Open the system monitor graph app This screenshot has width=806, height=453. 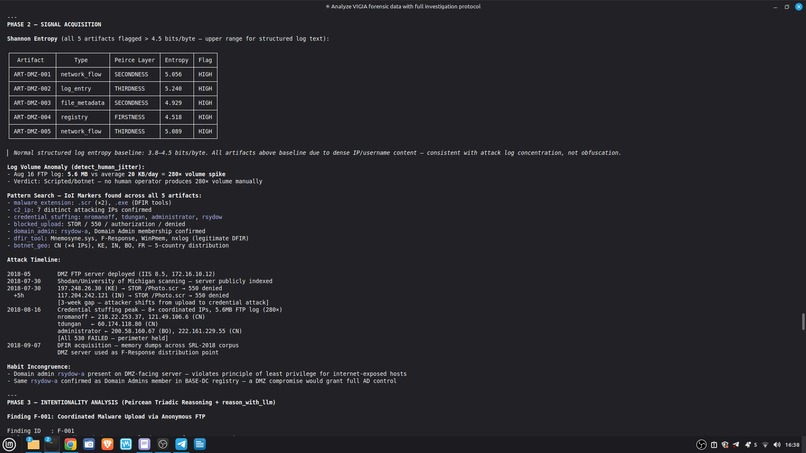tap(126, 444)
